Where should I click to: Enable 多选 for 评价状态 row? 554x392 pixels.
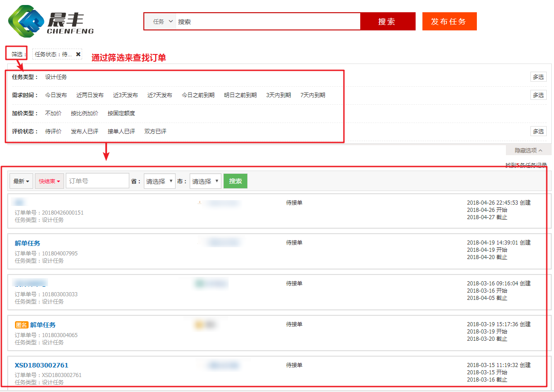[538, 132]
